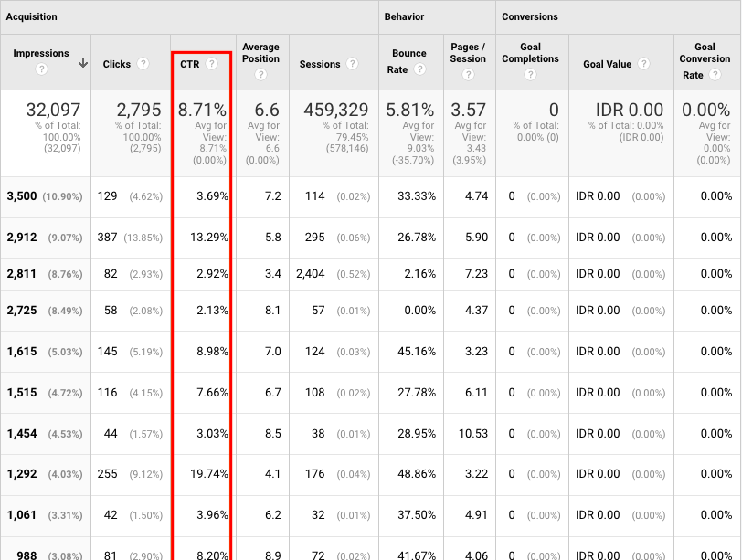742x560 pixels.
Task: Click the help icon under Impressions header
Action: (41, 70)
